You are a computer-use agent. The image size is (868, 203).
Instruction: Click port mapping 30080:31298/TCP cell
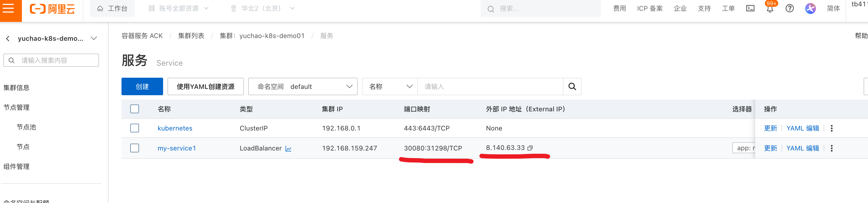[433, 148]
